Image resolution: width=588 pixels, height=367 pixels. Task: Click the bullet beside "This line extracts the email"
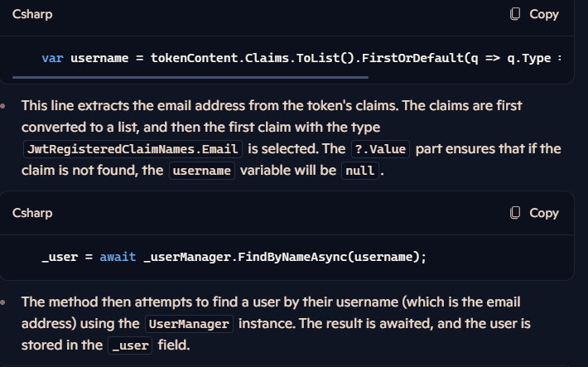coord(3,106)
